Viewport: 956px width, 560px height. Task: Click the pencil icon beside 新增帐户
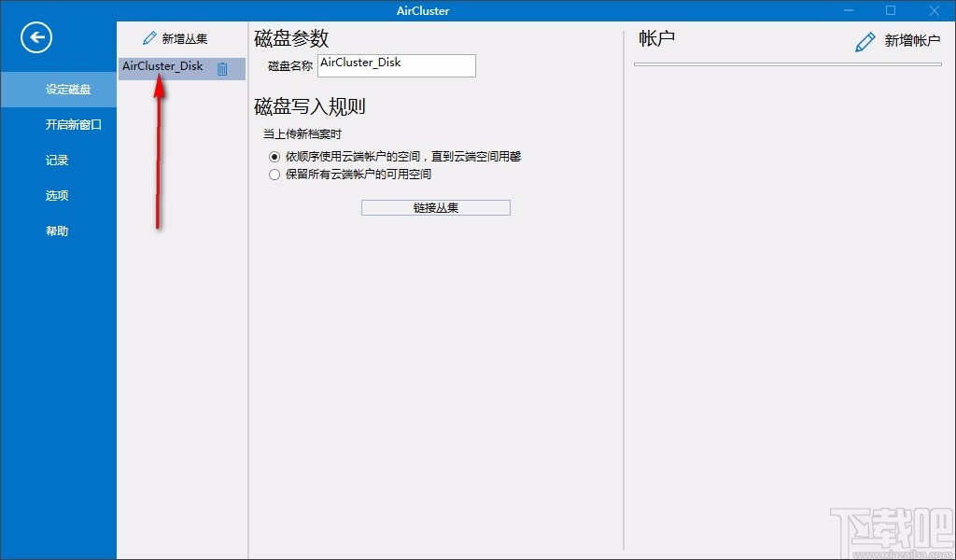coord(864,41)
